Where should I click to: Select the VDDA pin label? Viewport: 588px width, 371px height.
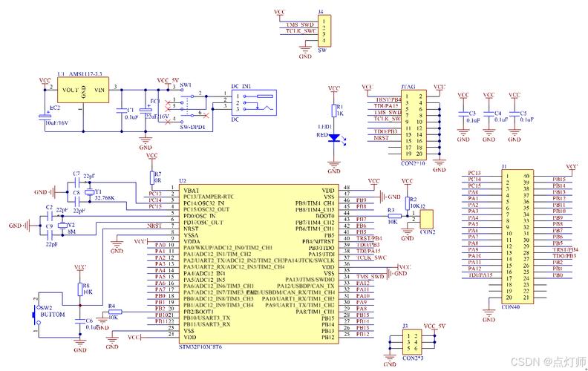click(192, 241)
